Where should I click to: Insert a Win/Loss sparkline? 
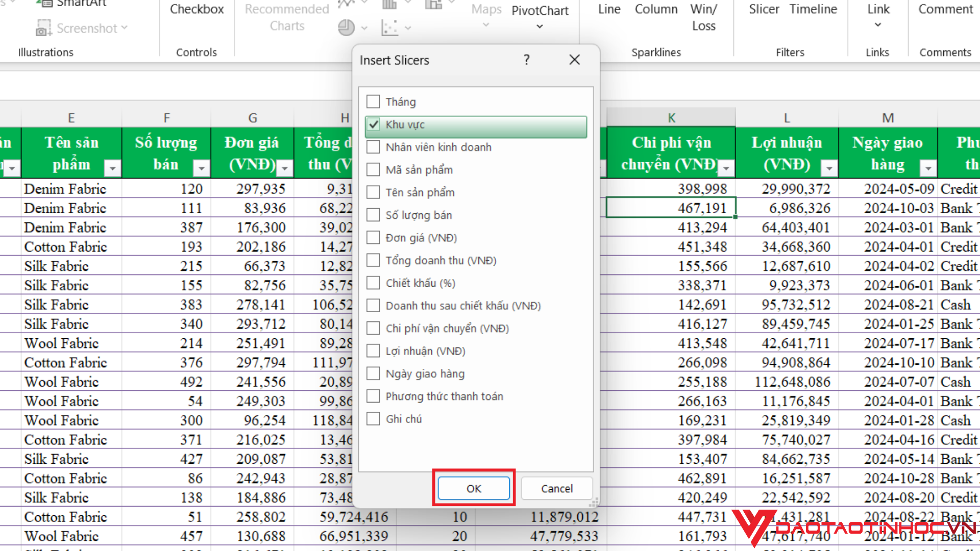[x=703, y=17]
